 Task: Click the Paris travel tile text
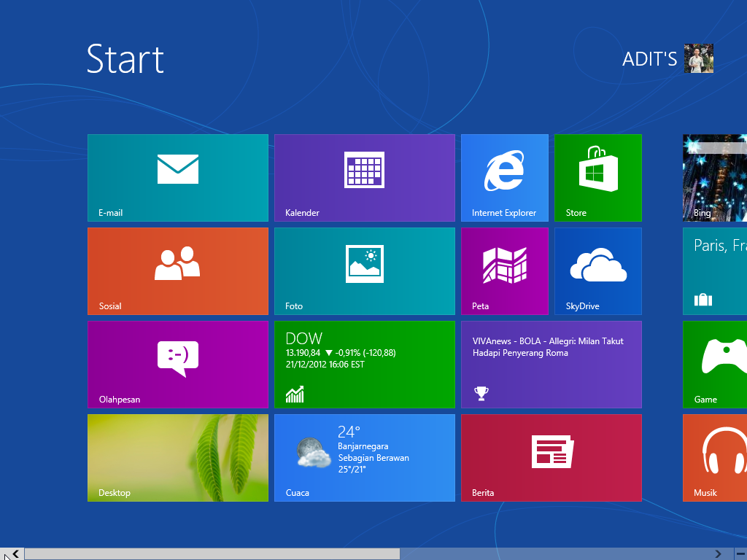pos(720,245)
